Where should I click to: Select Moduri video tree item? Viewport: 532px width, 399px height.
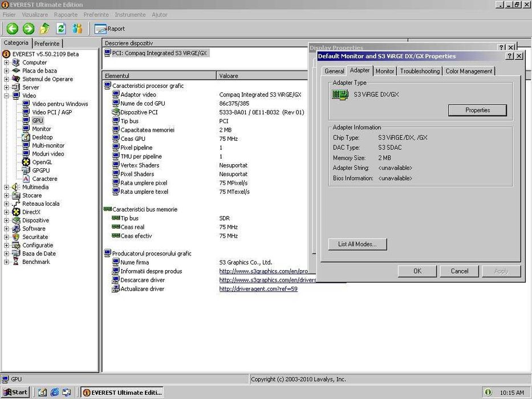pos(48,154)
